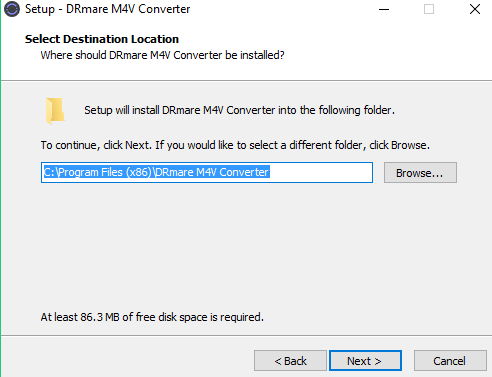Open the Browse... folder picker
This screenshot has height=377, width=492.
coord(420,173)
